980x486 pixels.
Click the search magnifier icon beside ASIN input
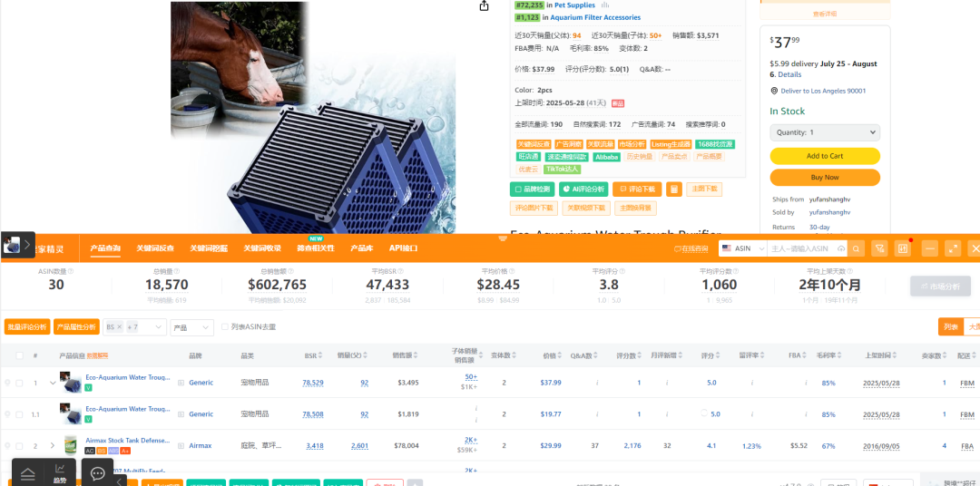tap(857, 248)
